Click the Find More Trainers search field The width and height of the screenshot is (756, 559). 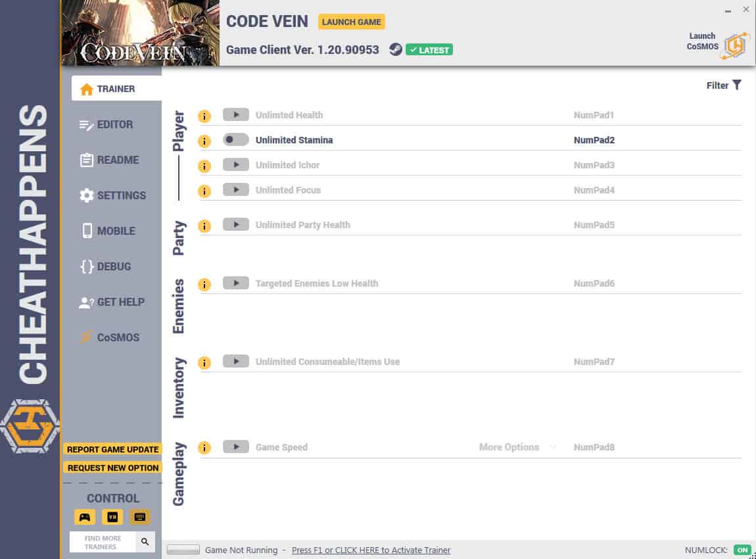[x=103, y=542]
